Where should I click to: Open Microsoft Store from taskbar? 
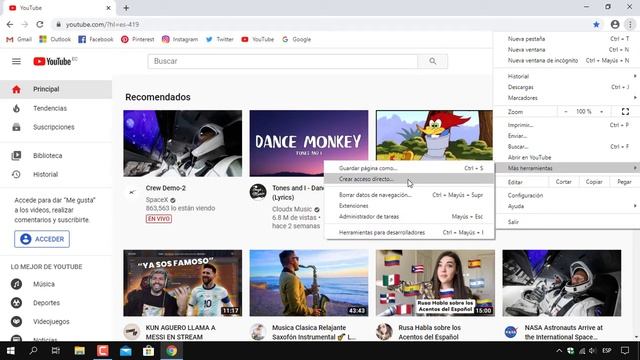[x=149, y=351]
